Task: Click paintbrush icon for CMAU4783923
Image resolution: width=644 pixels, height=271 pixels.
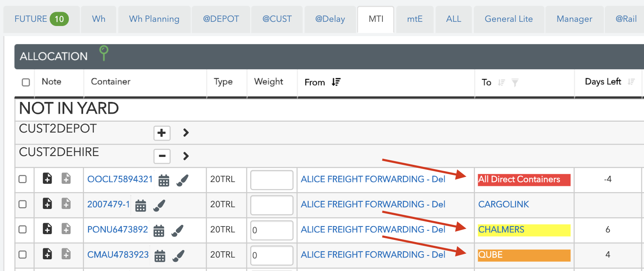Action: click(178, 255)
